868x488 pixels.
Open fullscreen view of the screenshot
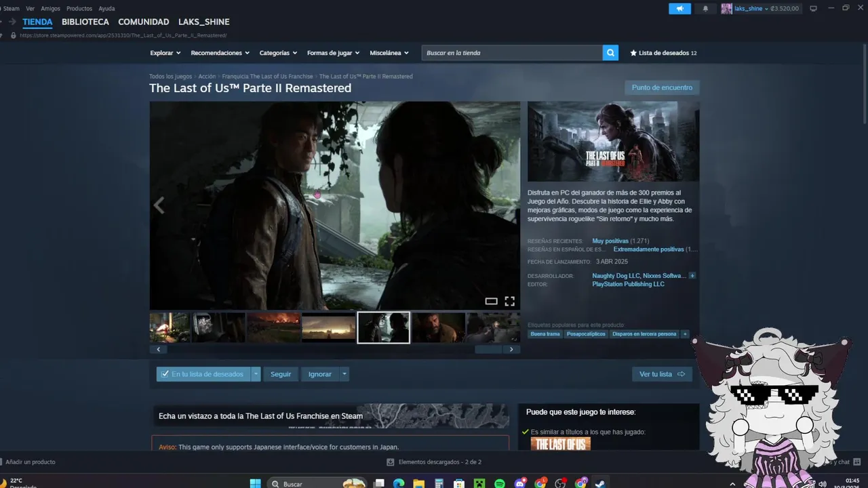pos(509,301)
